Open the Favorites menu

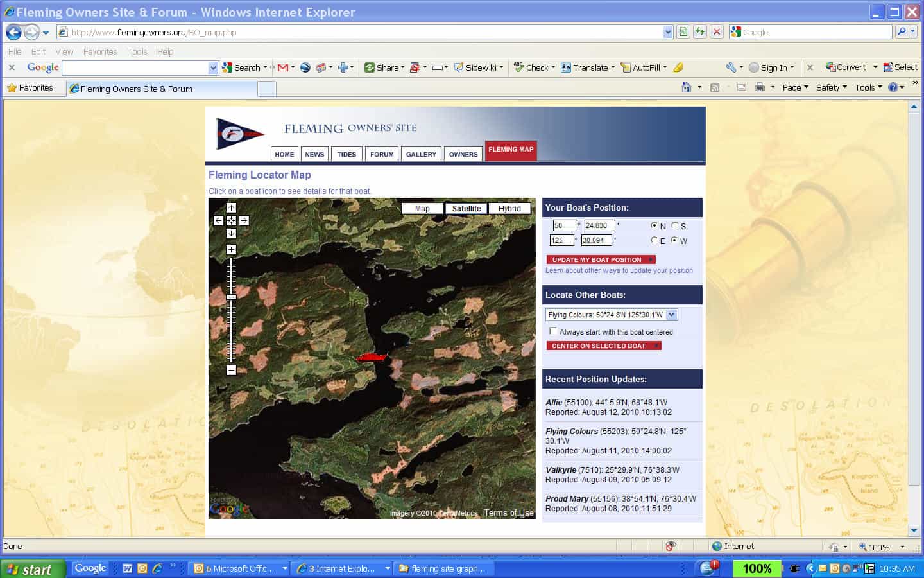[100, 51]
